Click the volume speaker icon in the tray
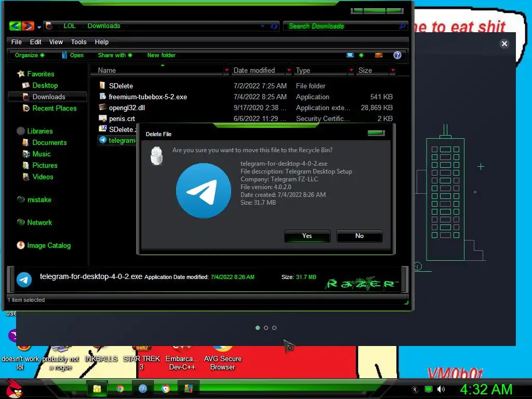The image size is (532, 399). [441, 389]
